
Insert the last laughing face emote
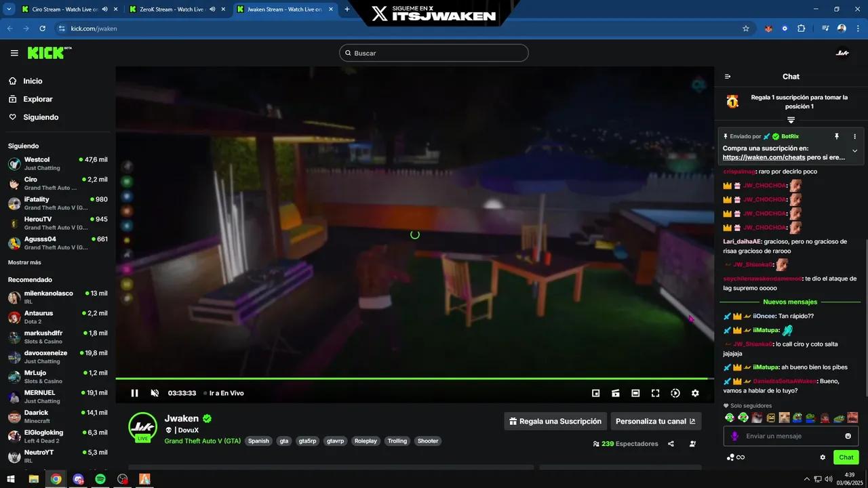[x=852, y=418]
